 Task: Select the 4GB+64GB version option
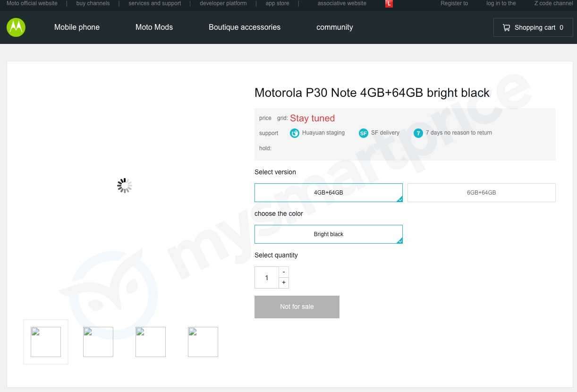click(328, 193)
